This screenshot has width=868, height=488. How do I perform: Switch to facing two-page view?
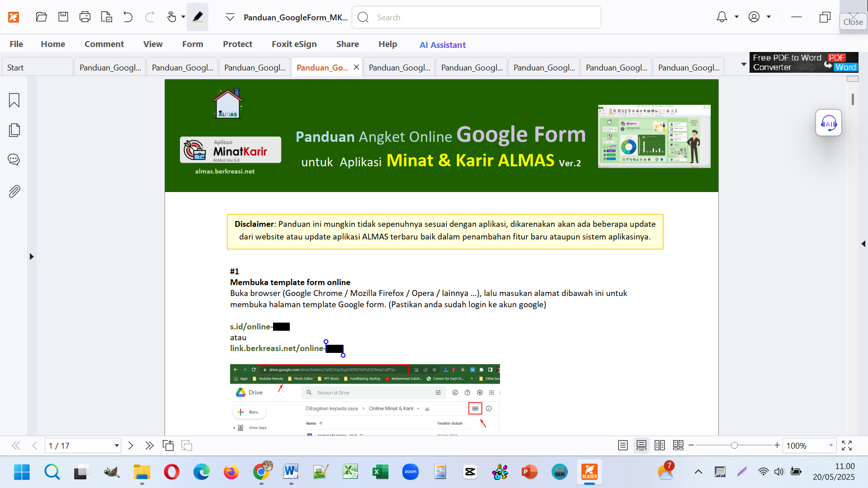click(660, 446)
